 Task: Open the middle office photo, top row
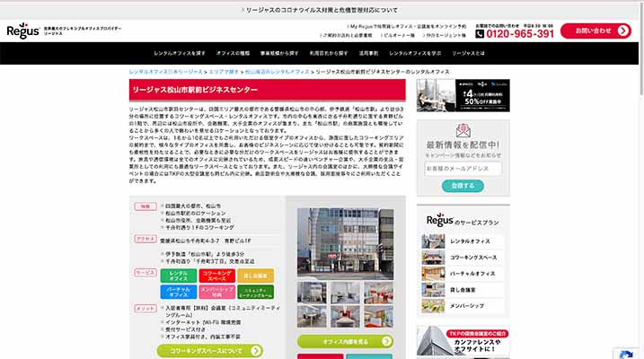(x=345, y=293)
